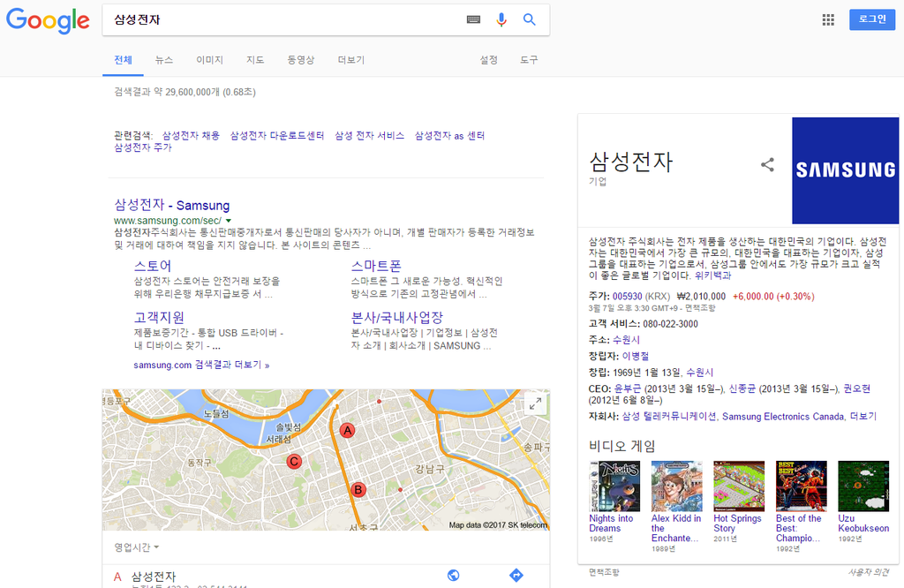Screen dimensions: 904x588
Task: Open Best of the Best game thumbnail
Action: [802, 486]
